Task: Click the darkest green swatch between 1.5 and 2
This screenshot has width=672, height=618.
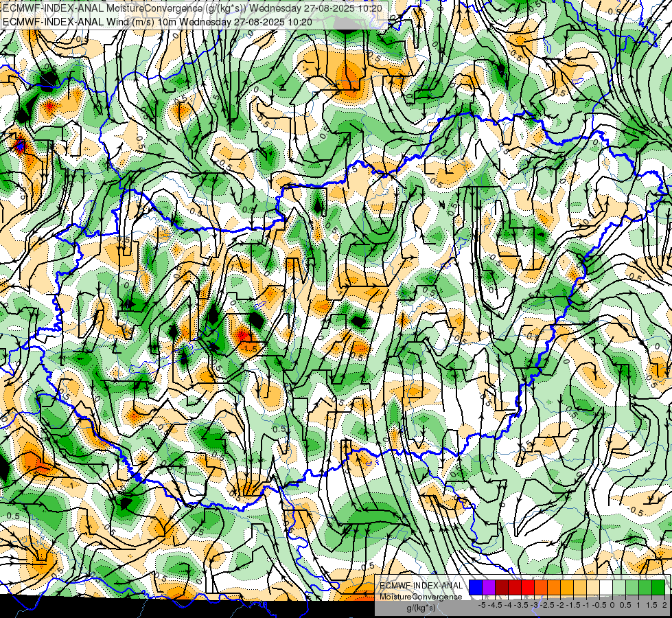Action: [658, 587]
